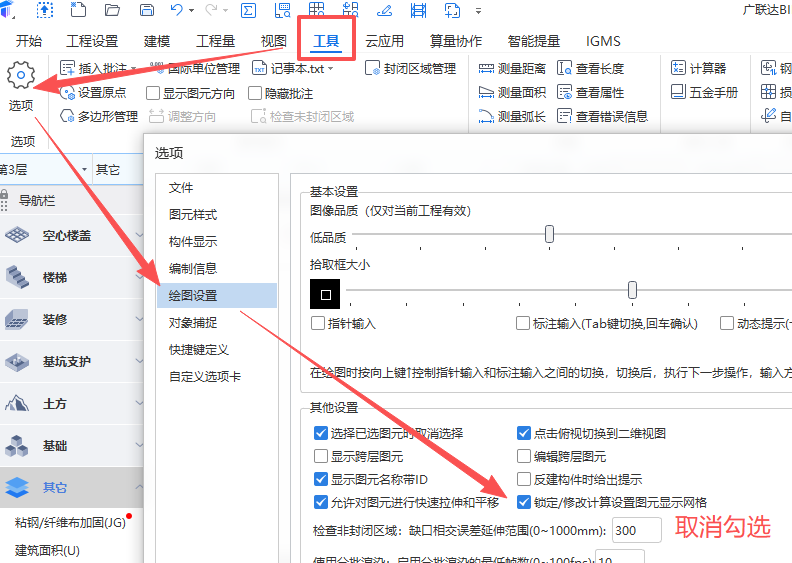Expand 土方 navigation group
Screen dimensions: 792x563
coord(139,403)
